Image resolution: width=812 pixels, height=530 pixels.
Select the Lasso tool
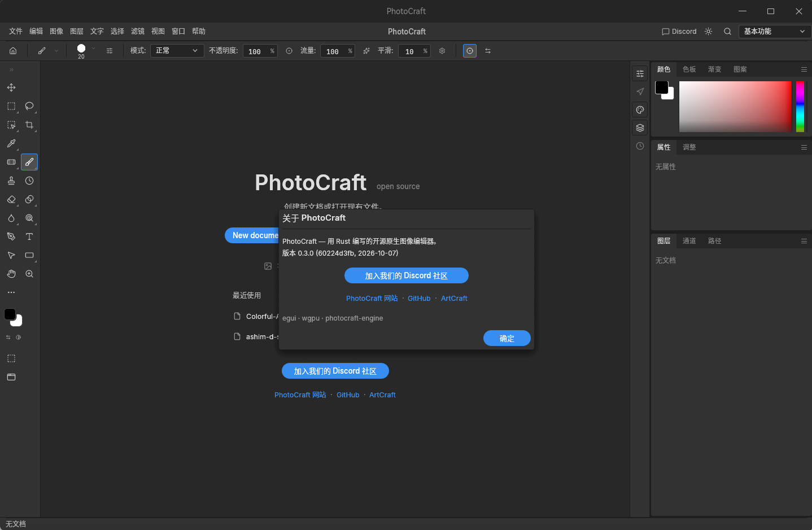[29, 106]
